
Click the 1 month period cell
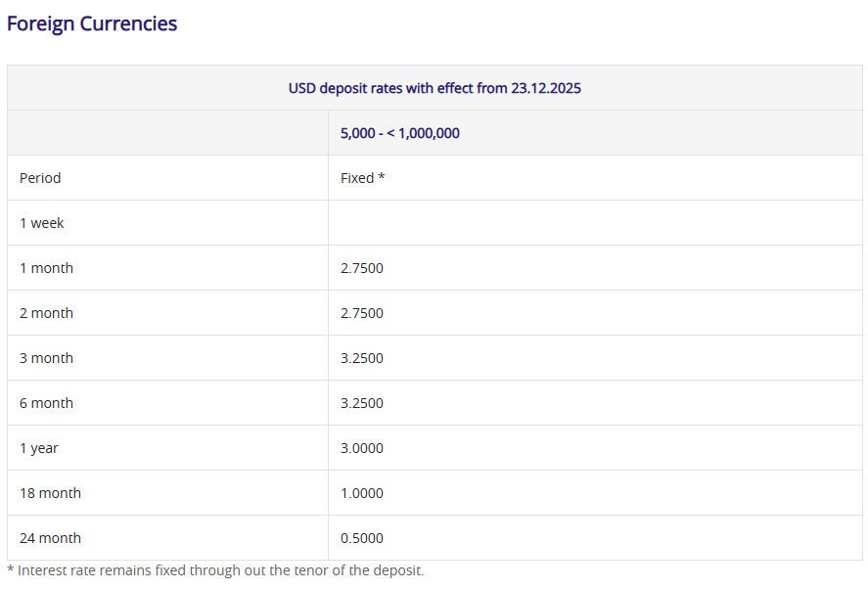click(x=46, y=268)
